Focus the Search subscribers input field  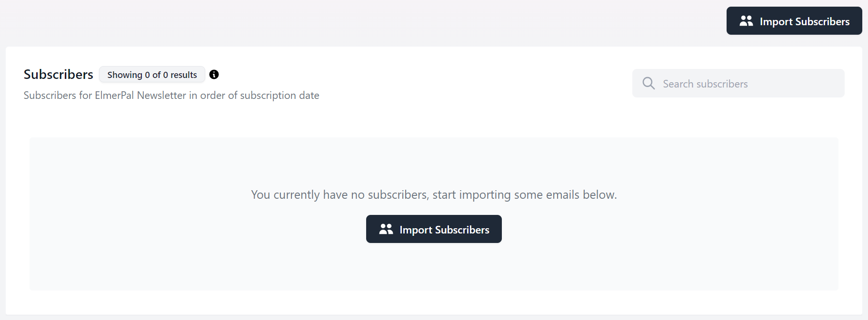click(x=738, y=83)
